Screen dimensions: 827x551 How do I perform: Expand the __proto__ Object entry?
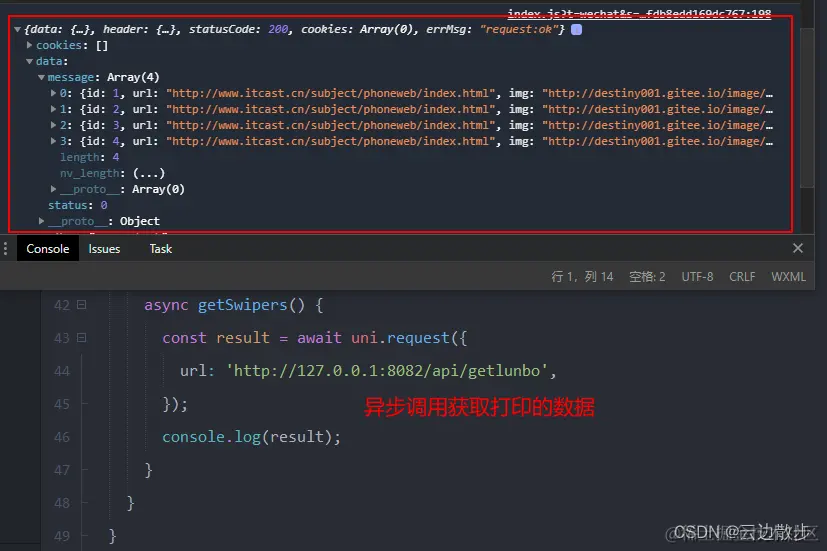point(41,221)
